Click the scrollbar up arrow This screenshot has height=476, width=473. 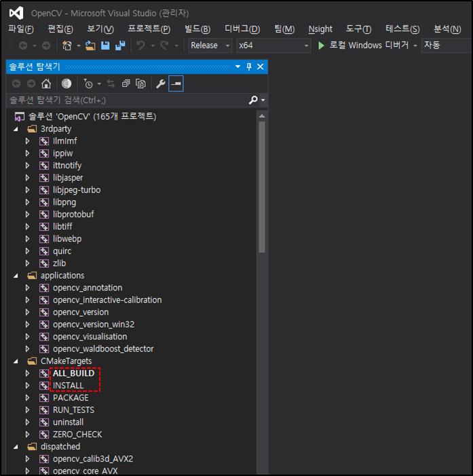click(x=262, y=116)
